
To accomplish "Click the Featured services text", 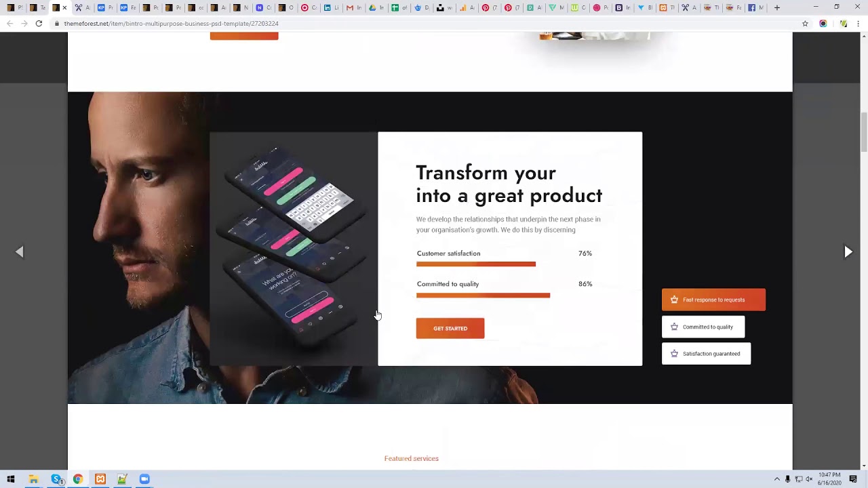I will click(412, 459).
